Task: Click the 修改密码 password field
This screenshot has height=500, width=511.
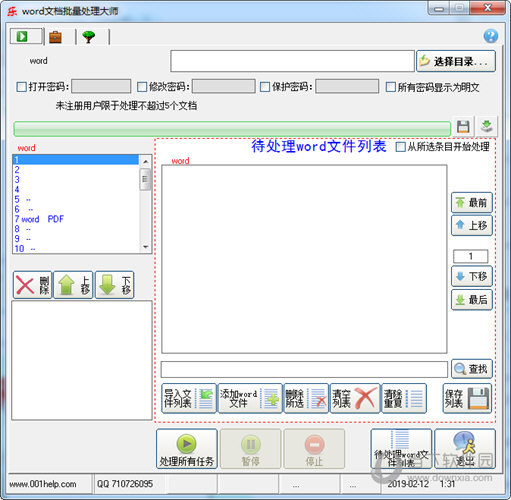Action: (x=224, y=86)
